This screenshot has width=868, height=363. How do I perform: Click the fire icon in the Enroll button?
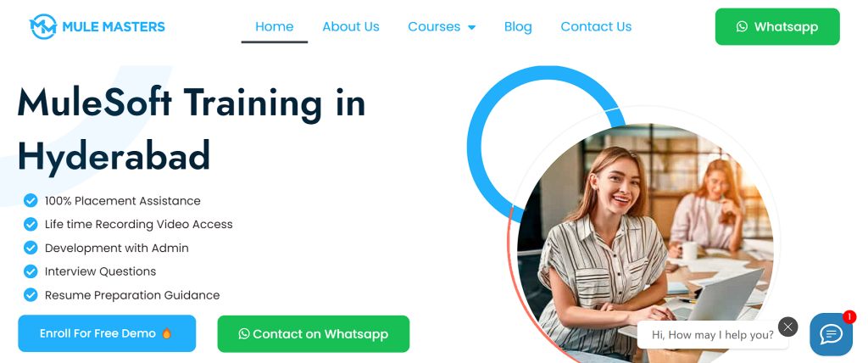coord(167,333)
